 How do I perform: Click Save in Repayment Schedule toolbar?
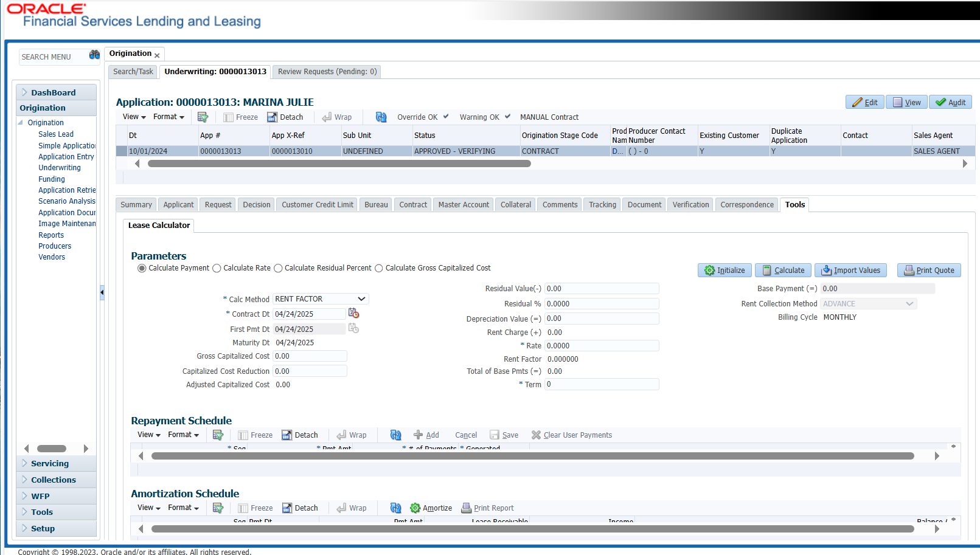tap(504, 435)
